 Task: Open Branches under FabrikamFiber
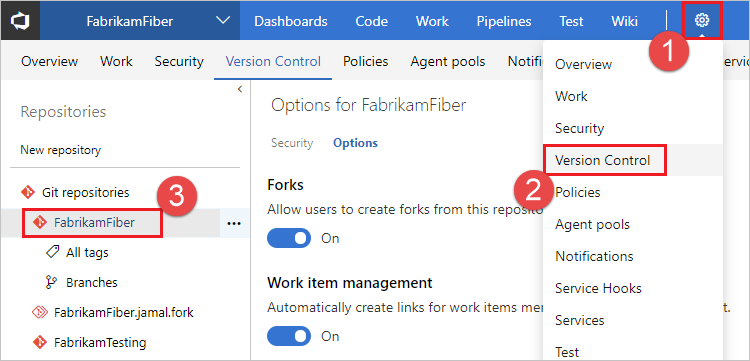pyautogui.click(x=92, y=283)
